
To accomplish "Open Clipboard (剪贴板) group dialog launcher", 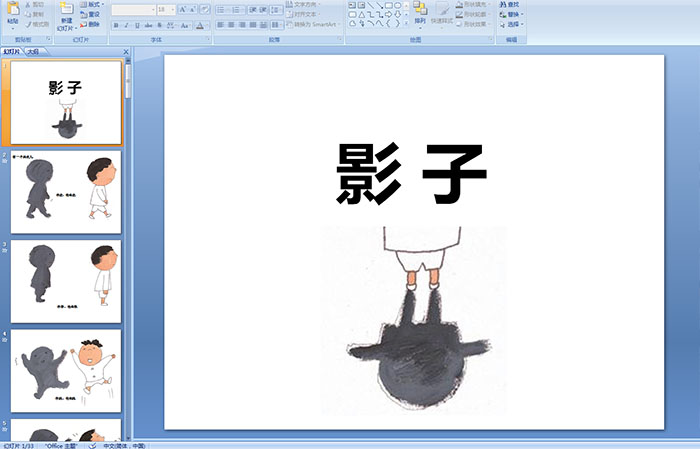I will pos(48,40).
